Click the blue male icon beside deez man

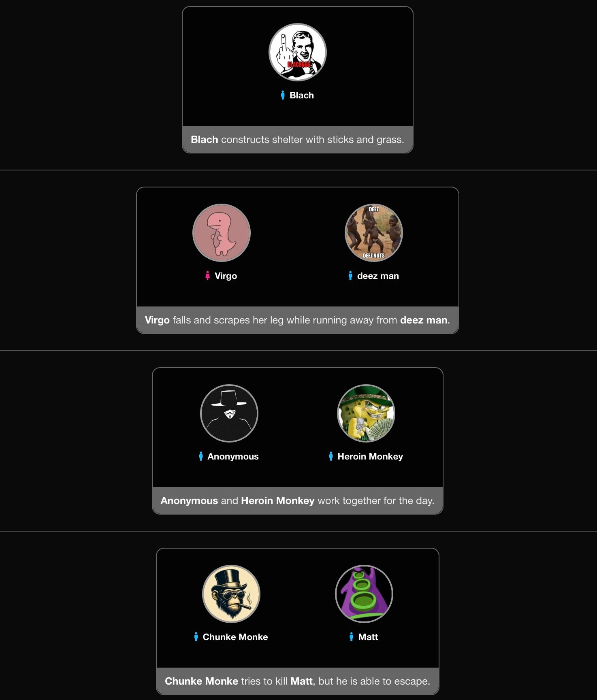click(350, 276)
